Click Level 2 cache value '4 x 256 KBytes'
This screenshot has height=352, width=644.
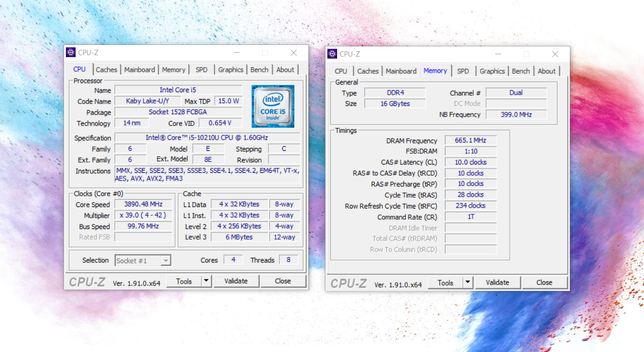[239, 227]
